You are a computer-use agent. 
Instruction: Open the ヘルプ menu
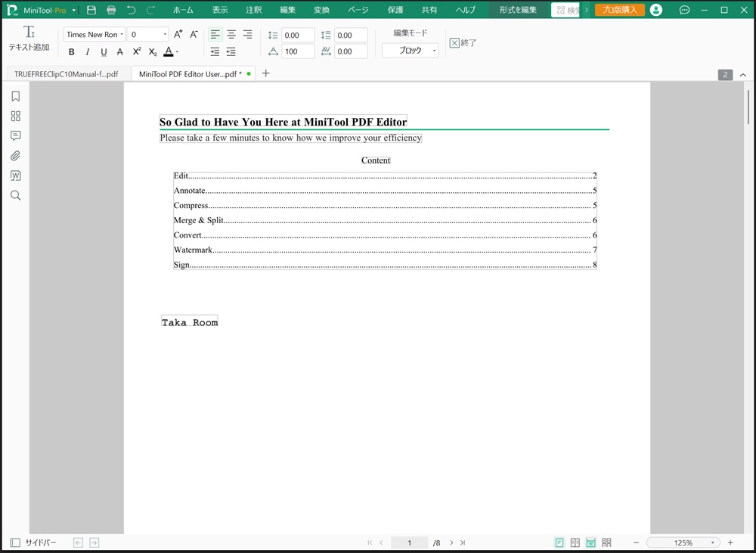coord(465,10)
